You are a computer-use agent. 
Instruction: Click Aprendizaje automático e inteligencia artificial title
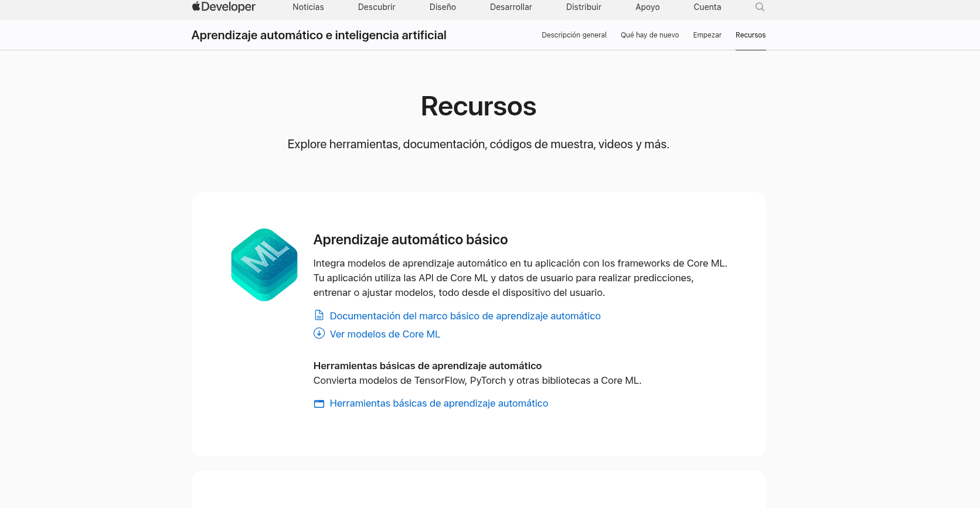tap(319, 35)
